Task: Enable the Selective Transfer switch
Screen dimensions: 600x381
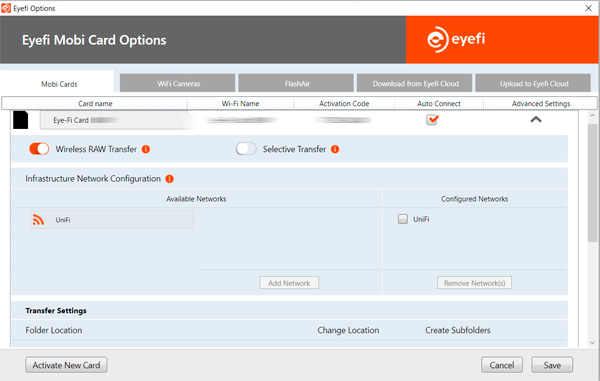Action: [246, 149]
